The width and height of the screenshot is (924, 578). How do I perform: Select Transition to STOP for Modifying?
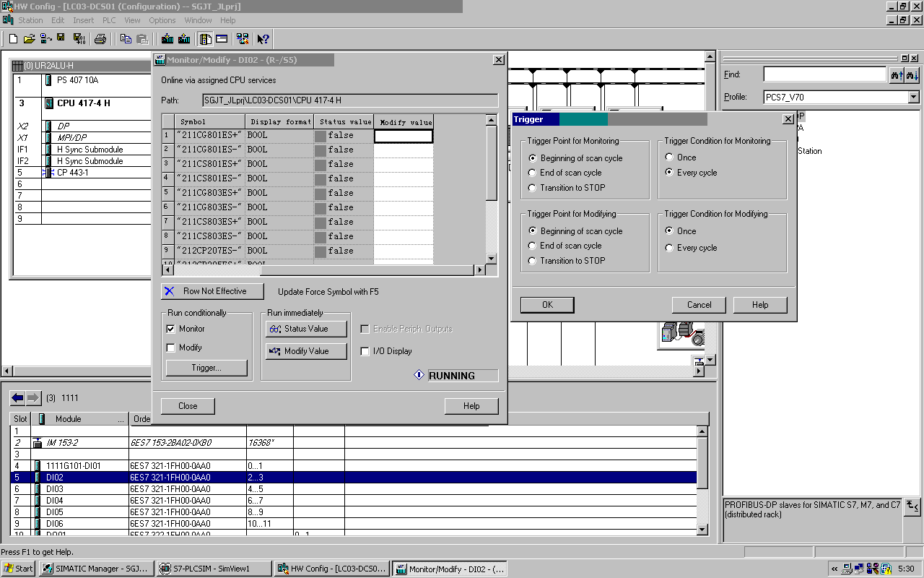[x=533, y=261]
